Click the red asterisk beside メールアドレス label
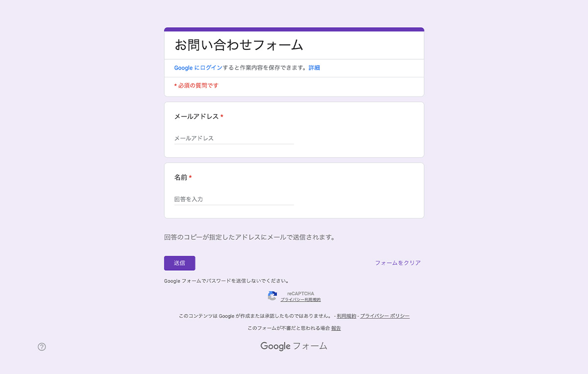588x374 pixels. pyautogui.click(x=222, y=117)
